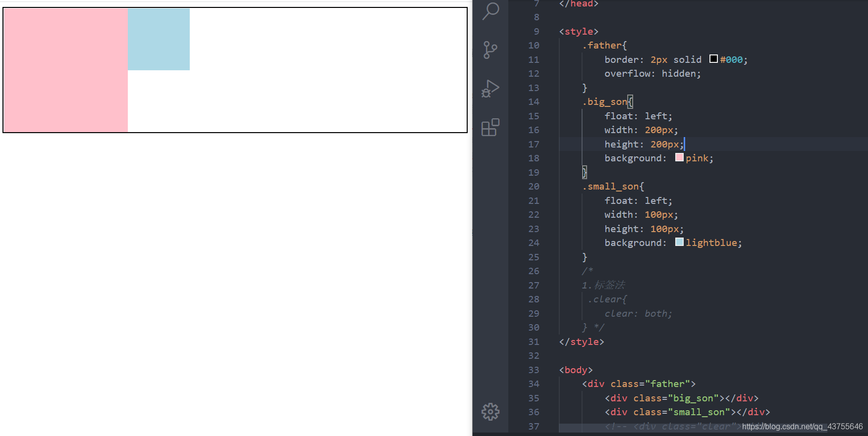The width and height of the screenshot is (868, 436).
Task: Open the Manage gear settings menu
Action: 490,411
